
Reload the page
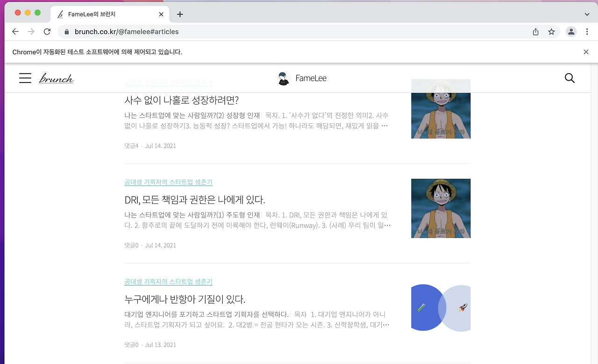pos(47,32)
